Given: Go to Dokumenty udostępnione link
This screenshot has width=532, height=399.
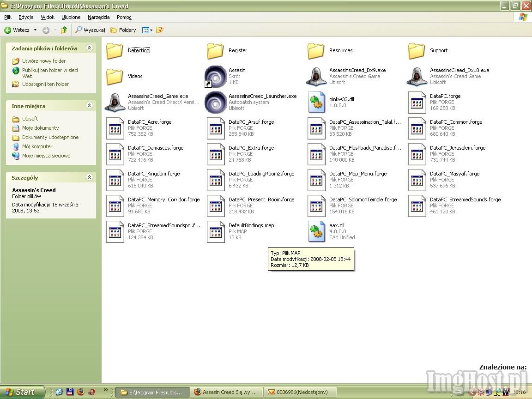Looking at the screenshot, I should pos(50,137).
